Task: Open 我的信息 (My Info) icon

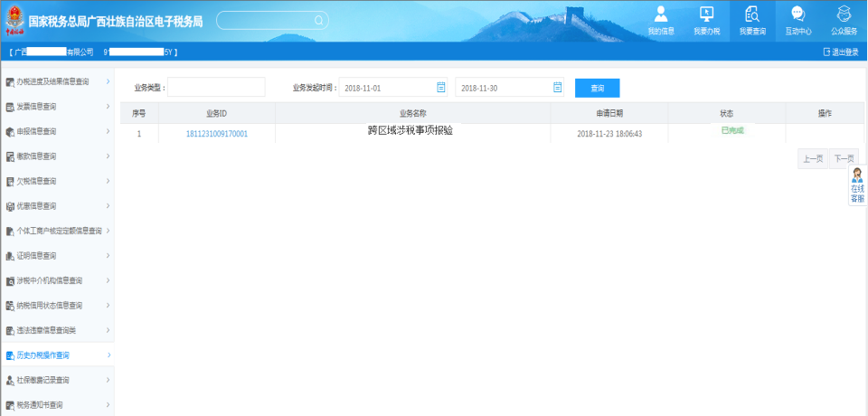Action: 661,14
